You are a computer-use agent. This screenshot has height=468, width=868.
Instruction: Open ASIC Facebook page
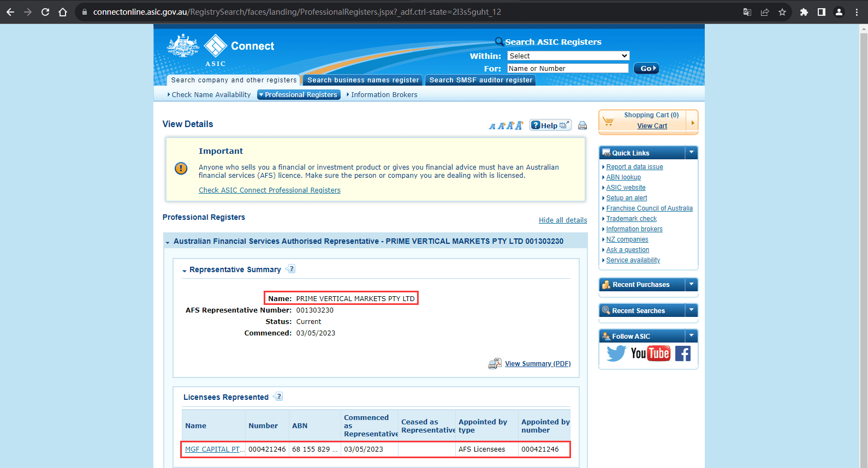point(683,353)
